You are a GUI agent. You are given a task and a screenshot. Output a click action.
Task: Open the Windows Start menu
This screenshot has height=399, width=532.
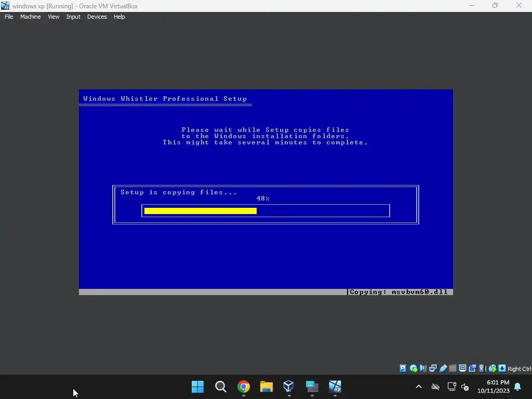coord(197,387)
